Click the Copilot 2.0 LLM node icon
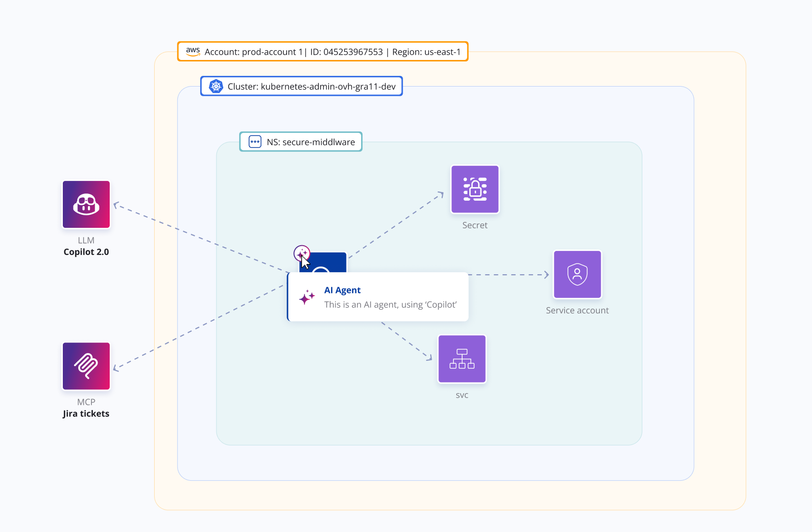Screen dimensions: 812x532 (86, 204)
